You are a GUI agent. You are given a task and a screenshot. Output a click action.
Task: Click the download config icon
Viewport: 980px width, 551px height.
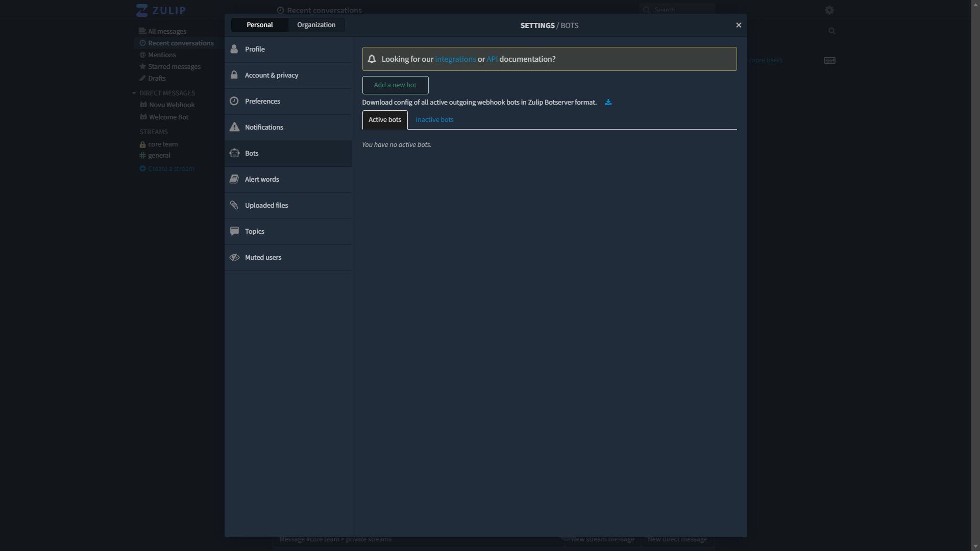(608, 102)
